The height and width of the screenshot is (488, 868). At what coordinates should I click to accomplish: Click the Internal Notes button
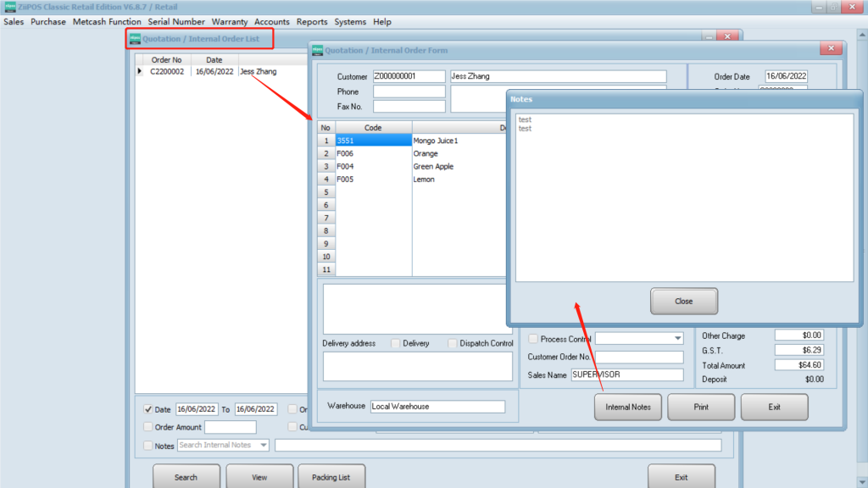coord(628,407)
